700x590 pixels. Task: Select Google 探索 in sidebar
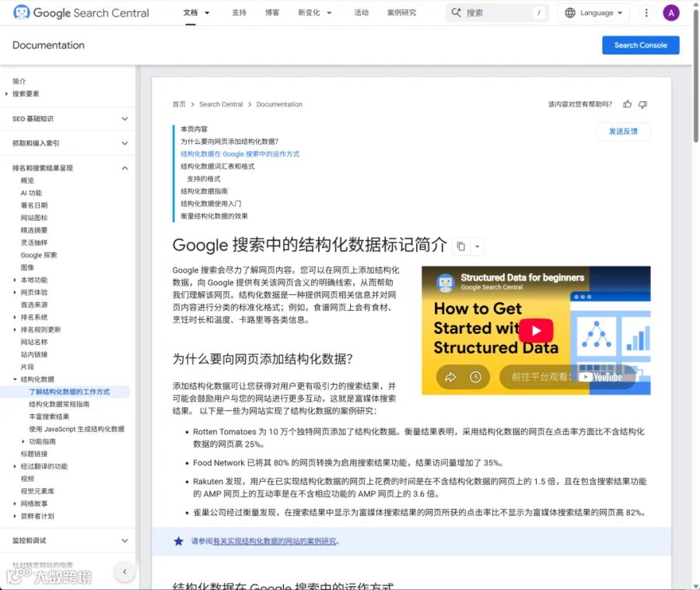39,255
